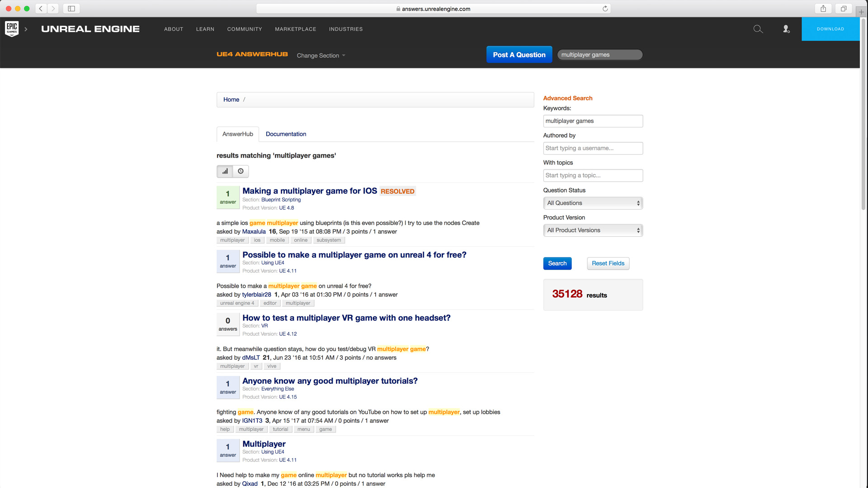
Task: Click the browser reload icon
Action: point(605,8)
